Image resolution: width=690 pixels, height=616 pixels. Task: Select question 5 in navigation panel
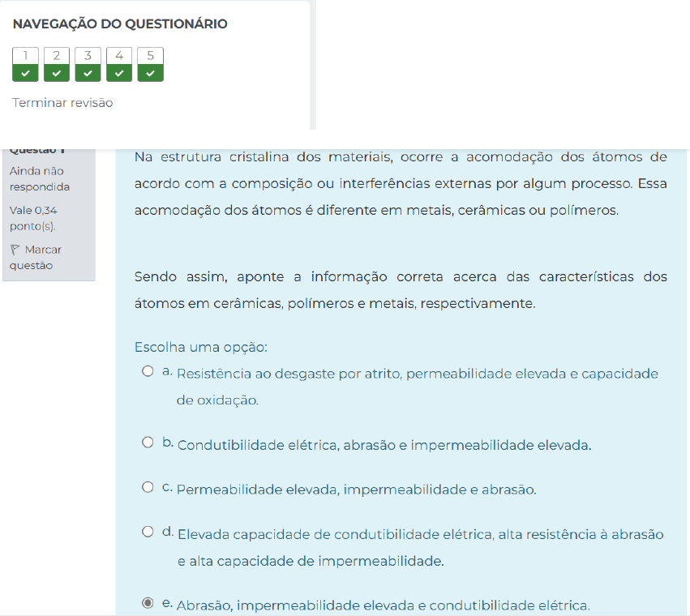(150, 57)
